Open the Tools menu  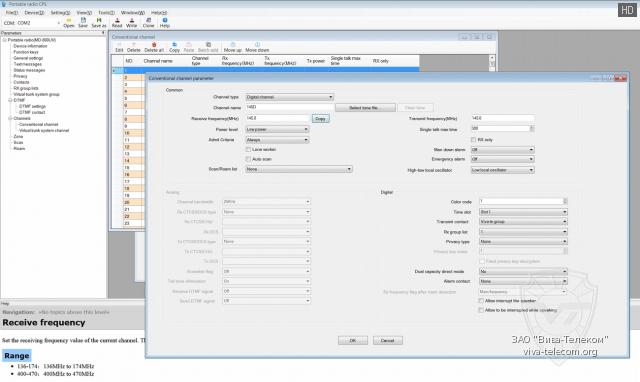pyautogui.click(x=106, y=13)
